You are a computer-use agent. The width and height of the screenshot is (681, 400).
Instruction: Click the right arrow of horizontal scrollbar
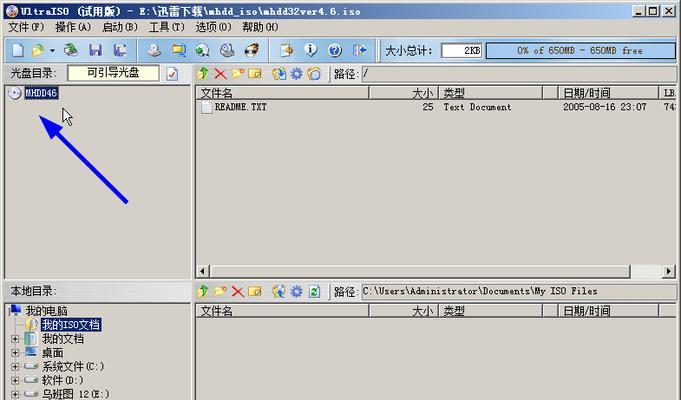pos(669,271)
